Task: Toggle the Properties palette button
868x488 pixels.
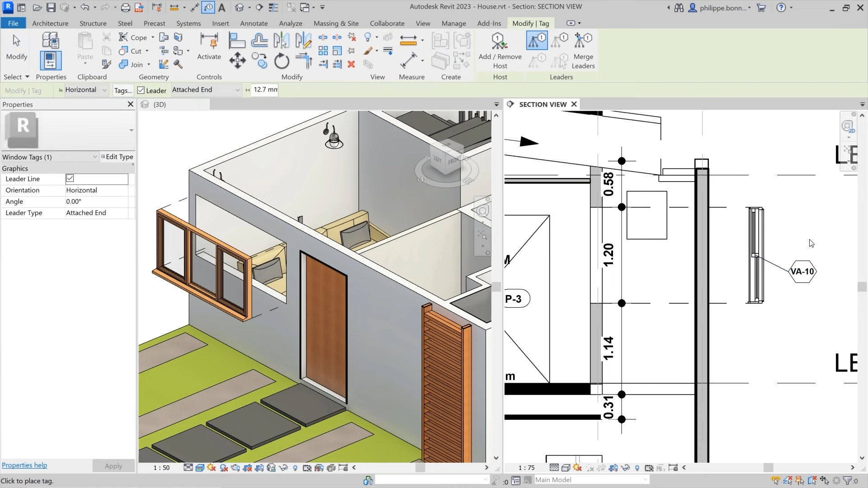Action: (x=51, y=60)
